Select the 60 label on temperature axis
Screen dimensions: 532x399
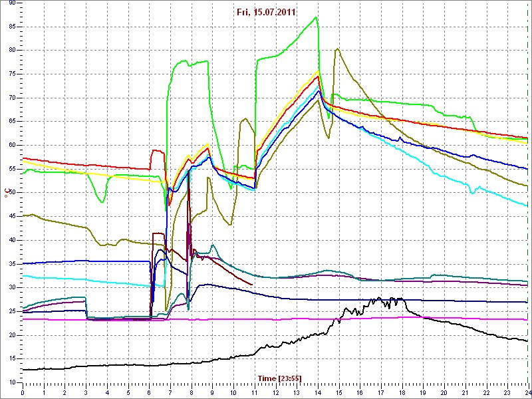coord(12,145)
